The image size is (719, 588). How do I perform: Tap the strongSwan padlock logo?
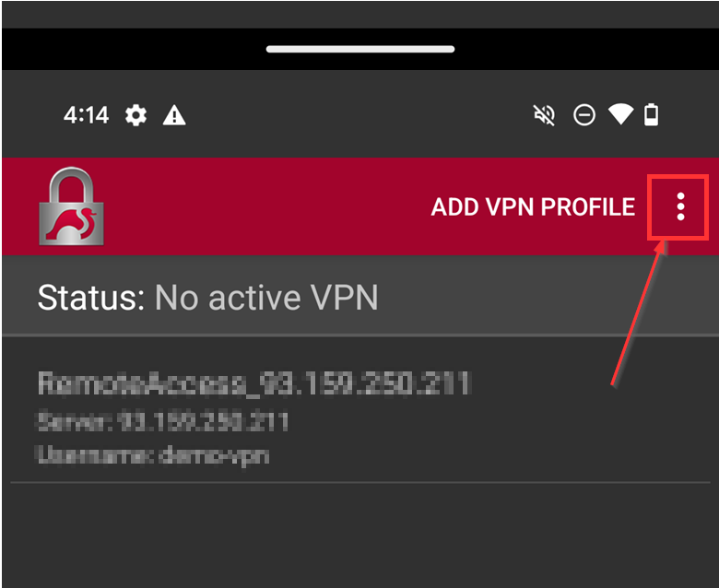coord(71,207)
